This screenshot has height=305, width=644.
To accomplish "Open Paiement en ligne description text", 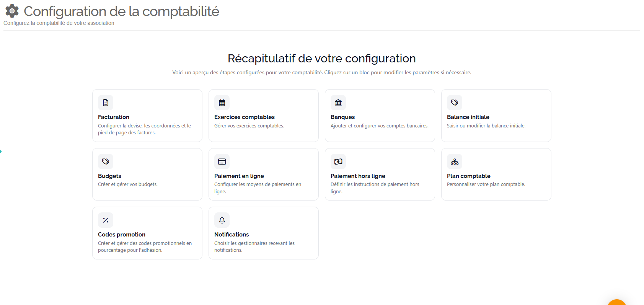I will pos(258,188).
